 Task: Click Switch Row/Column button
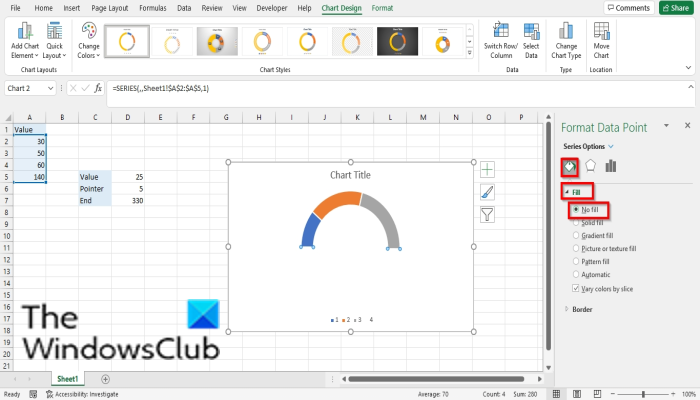pos(501,41)
